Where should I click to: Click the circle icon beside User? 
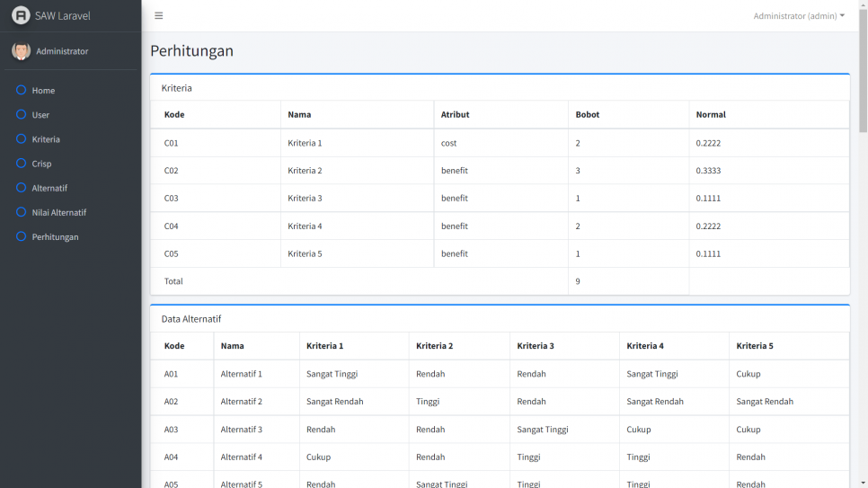[x=21, y=114]
